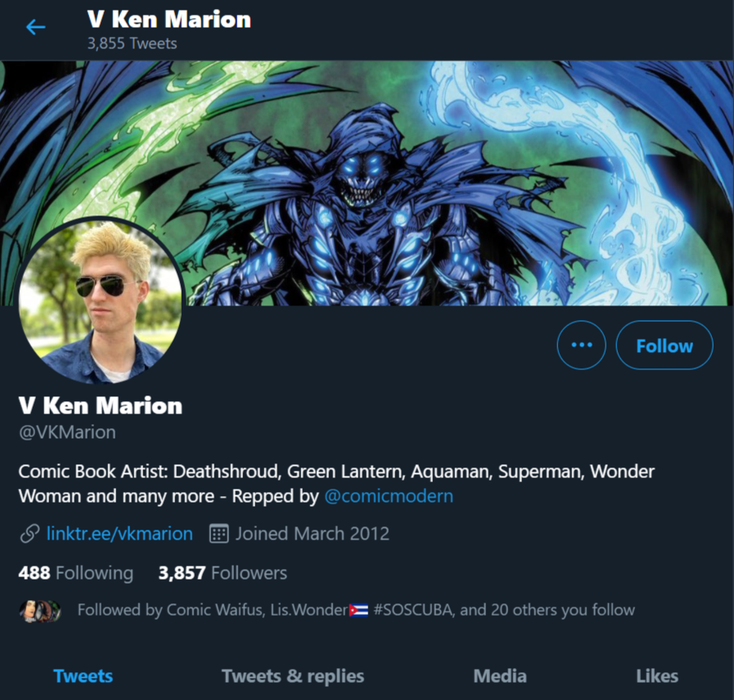
Task: Open the followers-you-know avatar cluster
Action: pyautogui.click(x=40, y=611)
